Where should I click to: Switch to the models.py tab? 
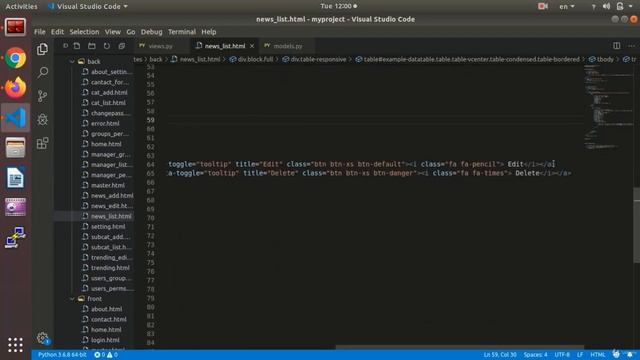(x=287, y=46)
